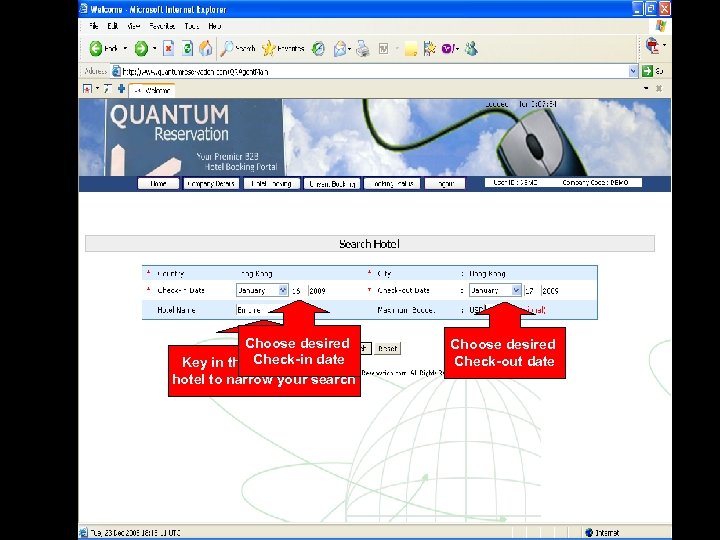Image resolution: width=720 pixels, height=540 pixels.
Task: Open the Windows Messenger people icon
Action: click(x=471, y=48)
